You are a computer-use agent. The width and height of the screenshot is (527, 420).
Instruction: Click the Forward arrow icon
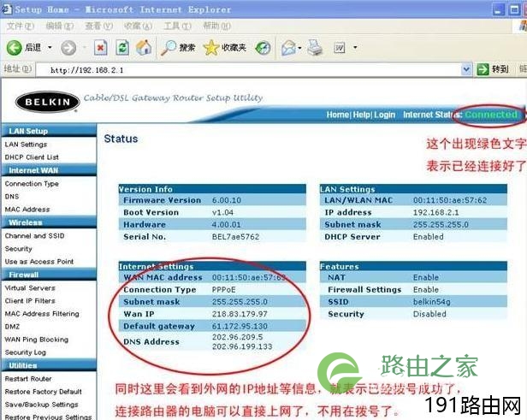coord(68,48)
